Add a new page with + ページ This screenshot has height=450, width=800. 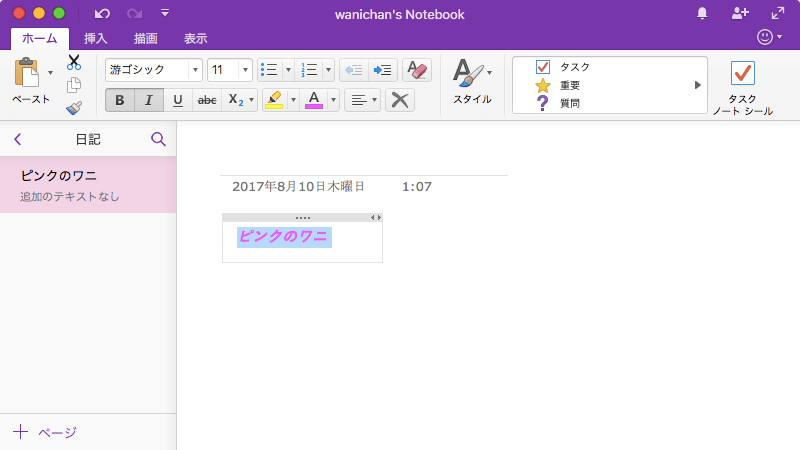pos(45,432)
